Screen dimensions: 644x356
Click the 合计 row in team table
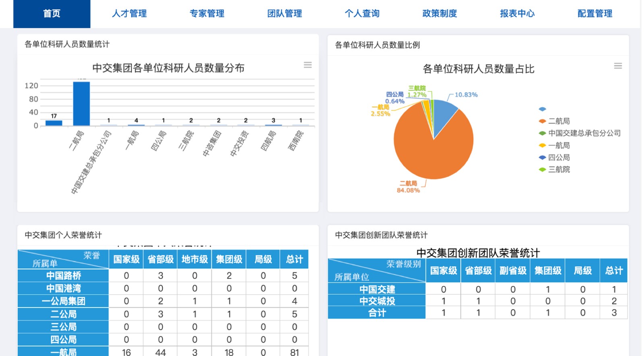[478, 313]
